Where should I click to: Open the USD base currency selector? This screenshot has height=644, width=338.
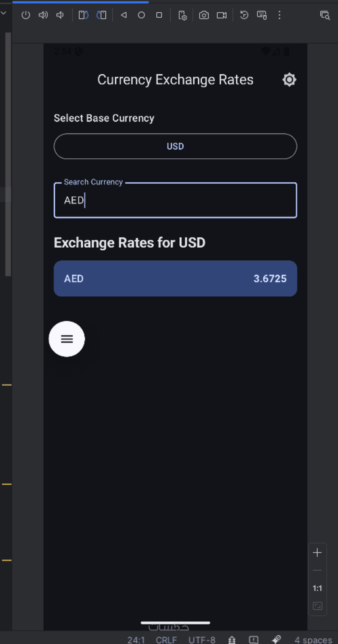pyautogui.click(x=175, y=146)
